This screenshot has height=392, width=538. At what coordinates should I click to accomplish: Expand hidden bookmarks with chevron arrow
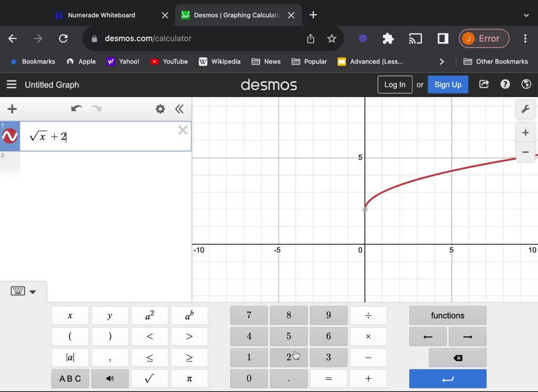[x=442, y=61]
